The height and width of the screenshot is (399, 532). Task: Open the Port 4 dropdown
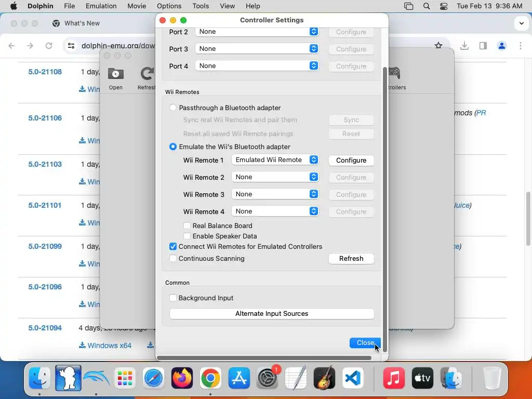click(x=257, y=66)
